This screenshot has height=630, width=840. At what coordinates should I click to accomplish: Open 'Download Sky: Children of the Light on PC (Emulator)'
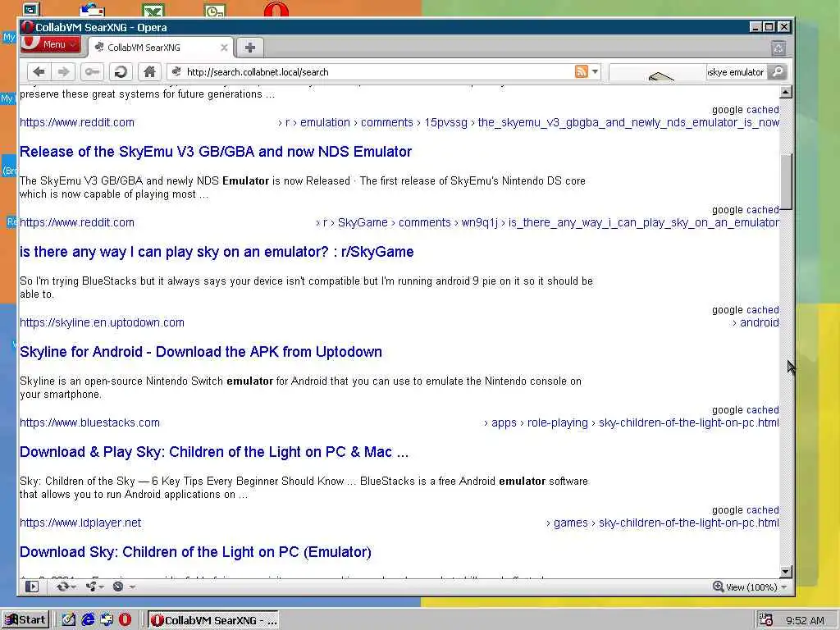click(x=195, y=552)
